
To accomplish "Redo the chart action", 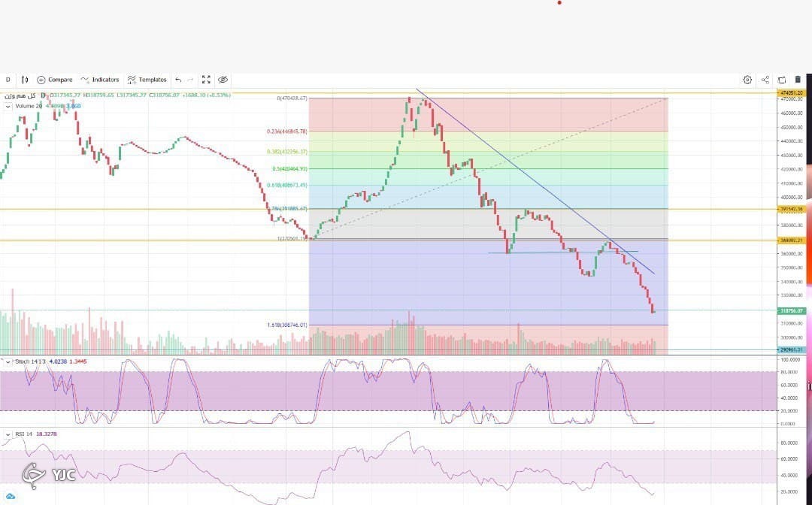I will (x=190, y=80).
